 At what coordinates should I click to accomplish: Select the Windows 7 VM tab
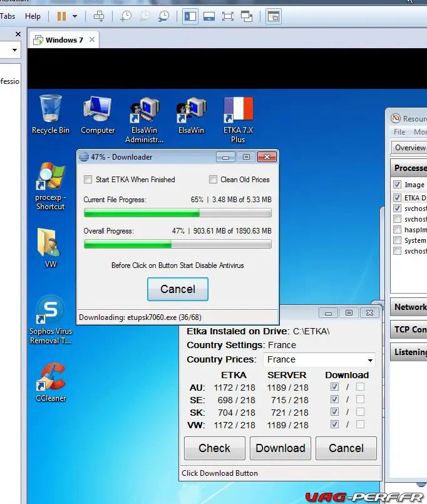point(64,40)
